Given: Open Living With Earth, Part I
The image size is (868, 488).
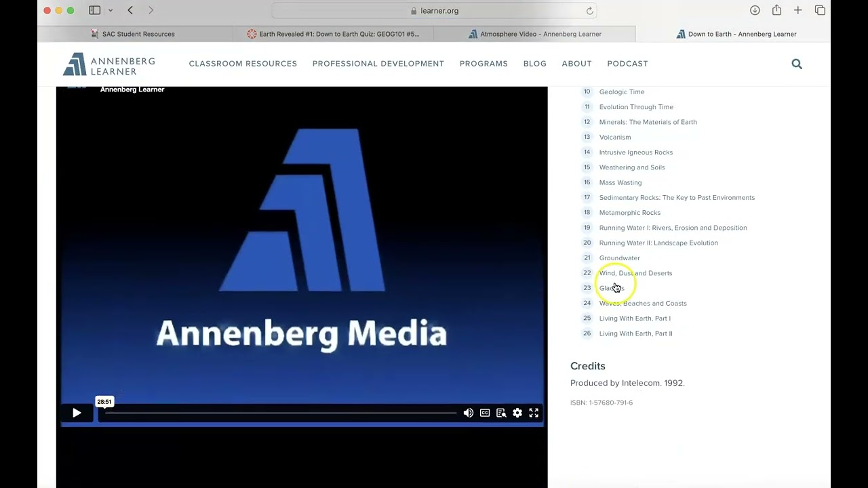Looking at the screenshot, I should pyautogui.click(x=635, y=319).
